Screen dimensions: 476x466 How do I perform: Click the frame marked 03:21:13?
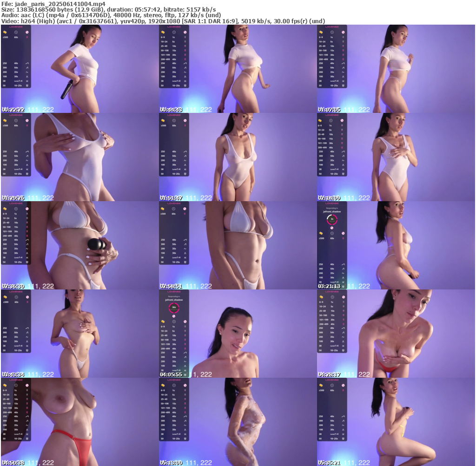tap(396, 245)
